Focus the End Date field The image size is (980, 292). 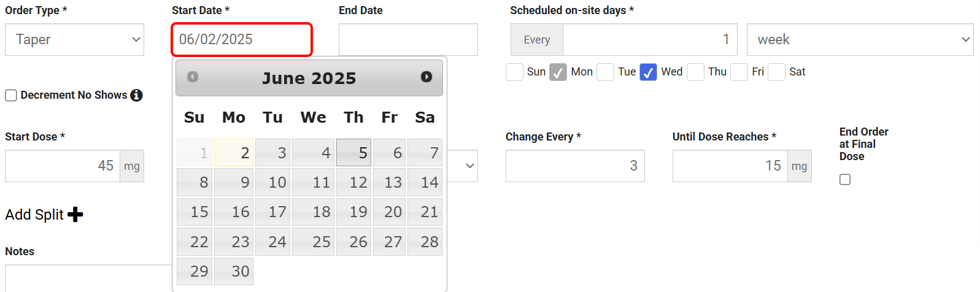(408, 40)
